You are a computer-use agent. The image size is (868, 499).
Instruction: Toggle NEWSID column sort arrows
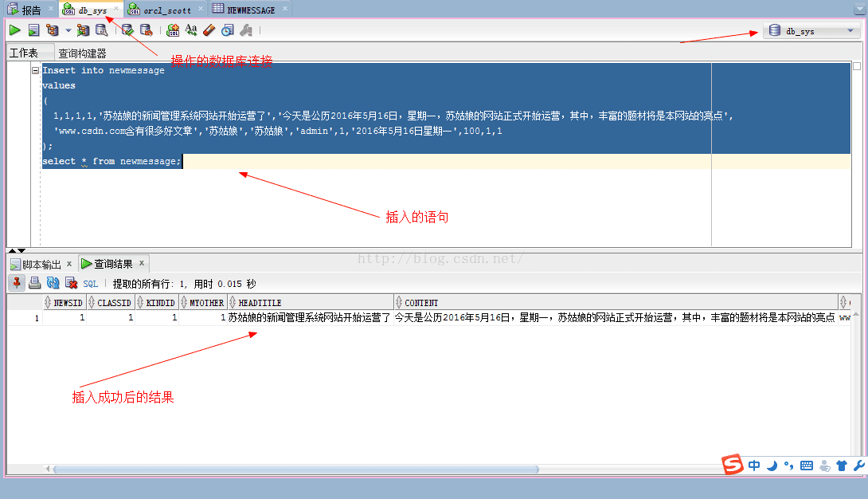click(48, 302)
